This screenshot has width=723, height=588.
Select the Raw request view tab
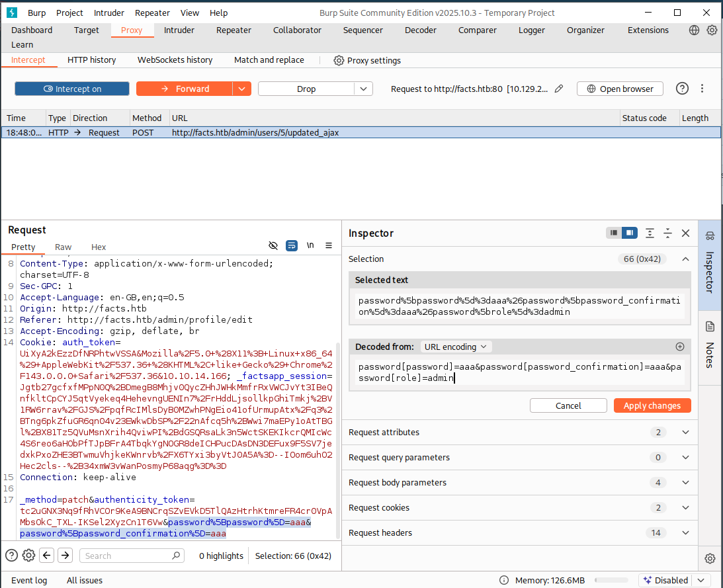(63, 247)
